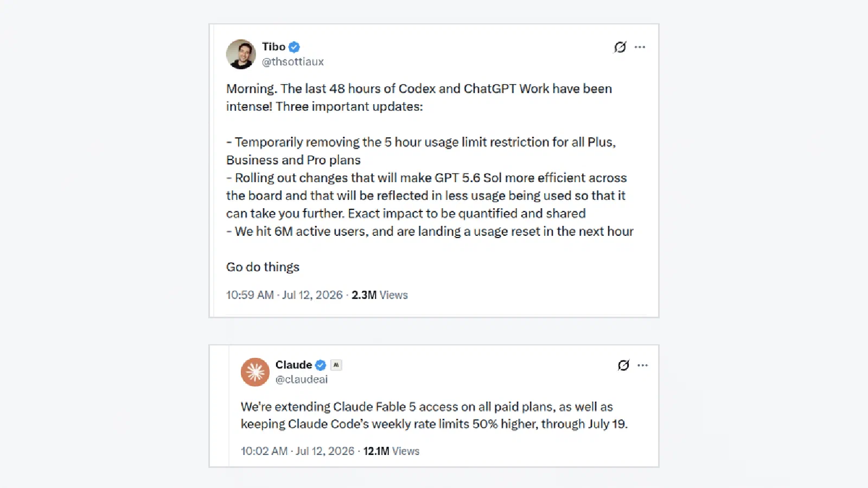Click the Anthropic affiliation badge beside Claude
This screenshot has width=868, height=488.
[336, 365]
